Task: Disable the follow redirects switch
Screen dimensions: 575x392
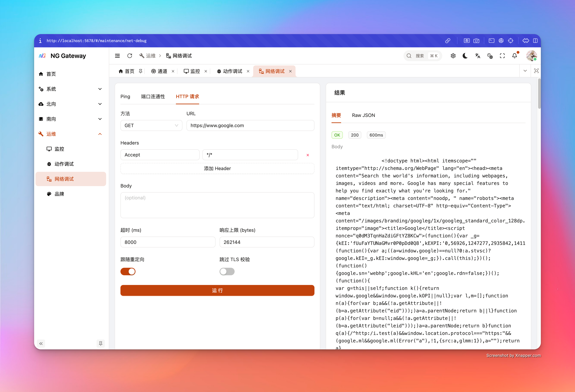Action: pos(128,271)
